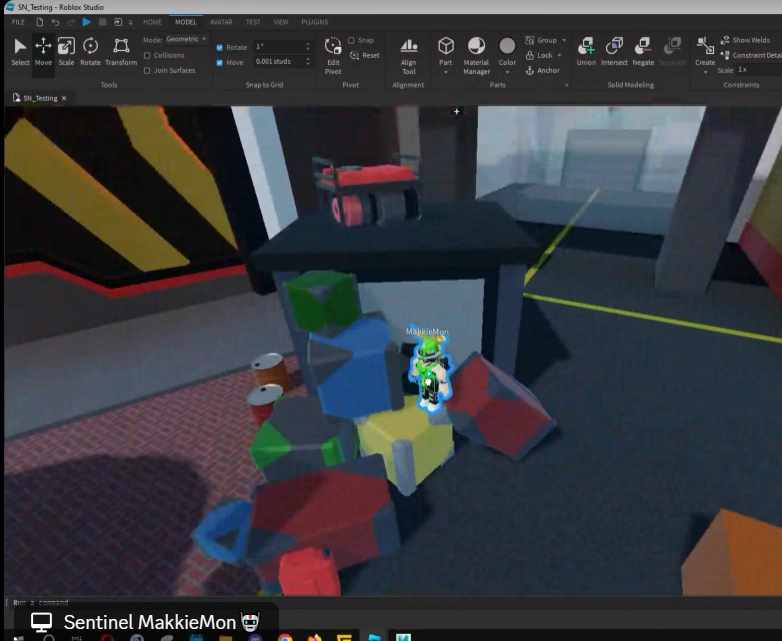Screen dimensions: 782x641
Task: Open the Edit Pivot tool
Action: point(333,56)
